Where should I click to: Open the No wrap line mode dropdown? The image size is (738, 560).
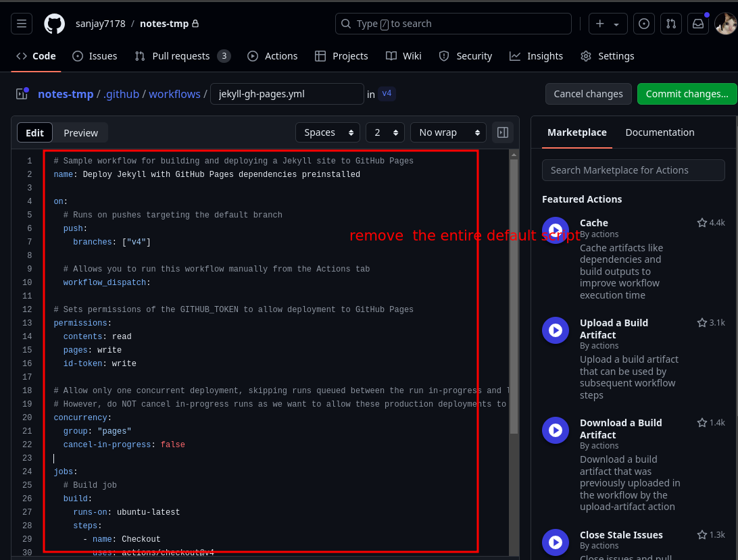coord(447,132)
